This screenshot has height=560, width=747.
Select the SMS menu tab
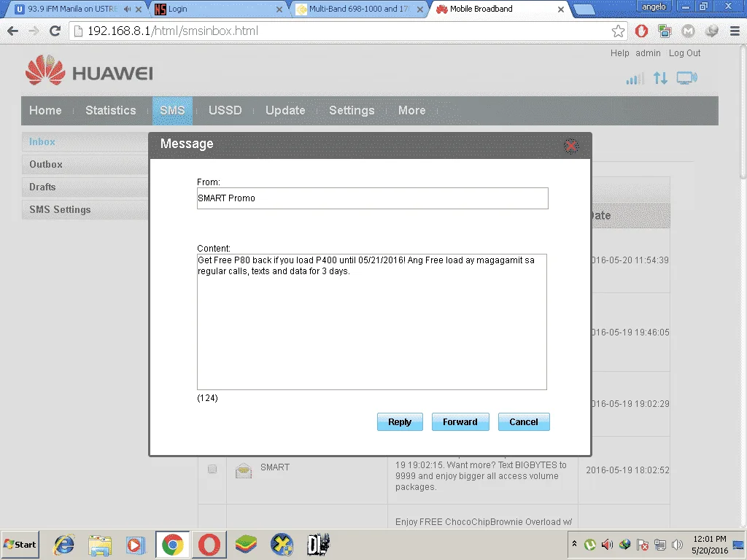(172, 111)
